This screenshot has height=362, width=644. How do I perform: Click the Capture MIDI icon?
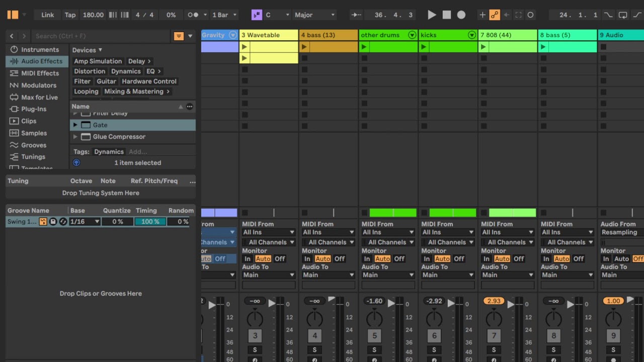[x=518, y=15]
